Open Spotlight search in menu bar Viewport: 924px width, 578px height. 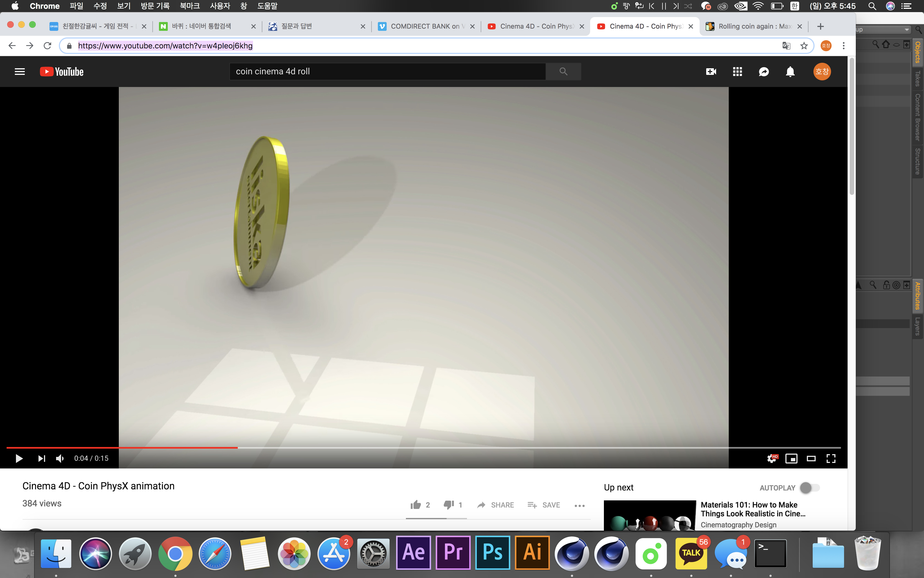pos(872,6)
